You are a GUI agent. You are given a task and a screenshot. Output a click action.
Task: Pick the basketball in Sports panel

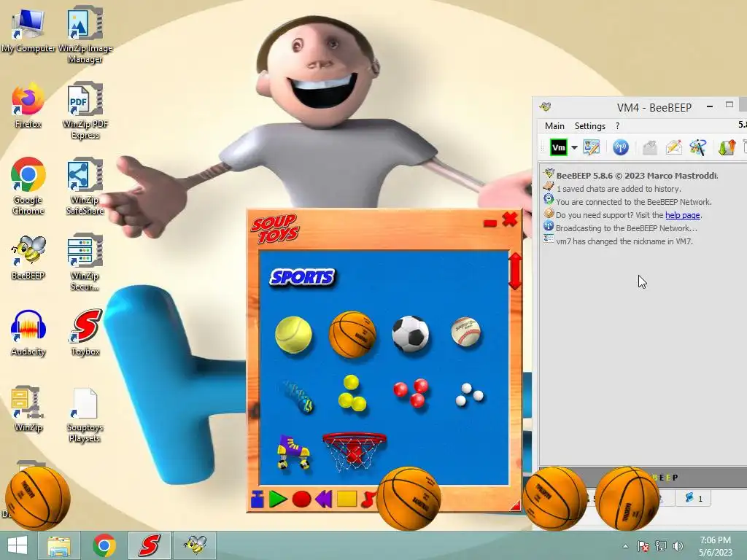click(352, 334)
